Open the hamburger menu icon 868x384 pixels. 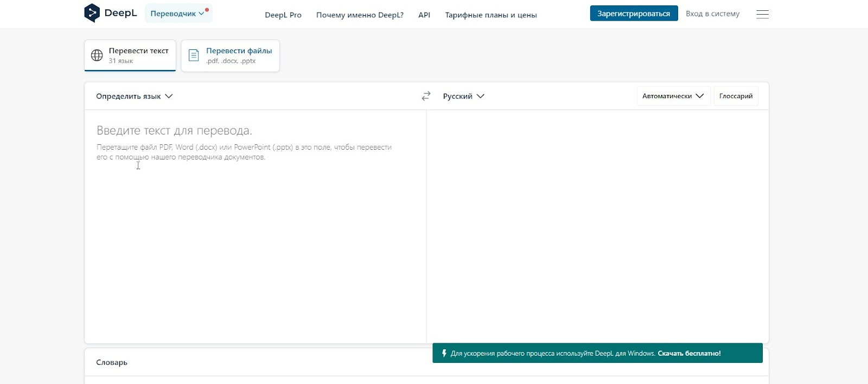[762, 14]
